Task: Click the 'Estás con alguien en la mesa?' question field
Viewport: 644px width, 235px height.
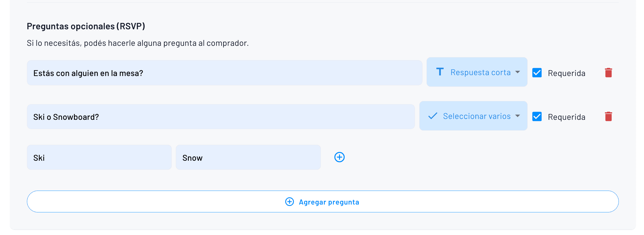Action: click(224, 73)
